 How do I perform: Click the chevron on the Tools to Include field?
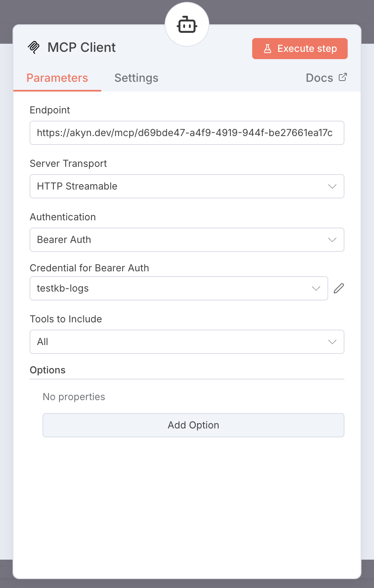[x=332, y=342]
